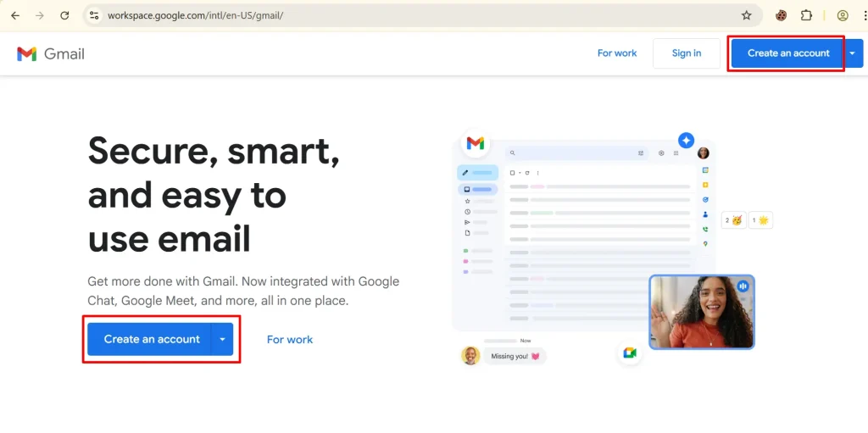Open the cookie extension icon

[781, 15]
